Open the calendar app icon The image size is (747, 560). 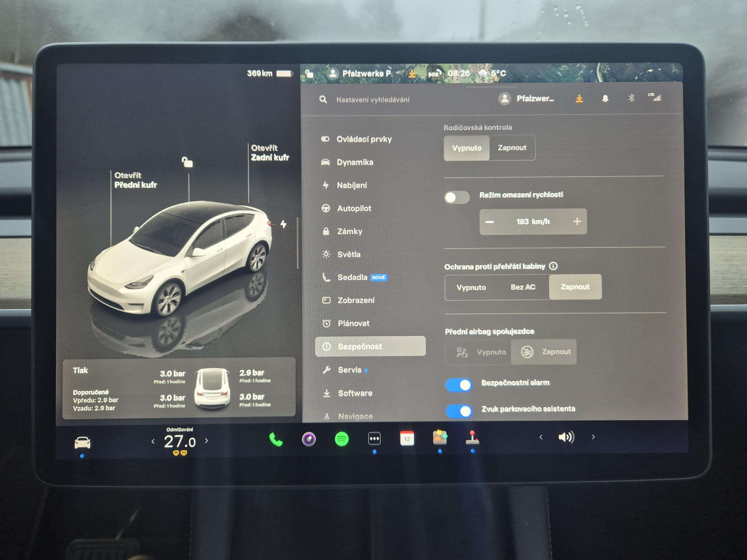pos(407,439)
